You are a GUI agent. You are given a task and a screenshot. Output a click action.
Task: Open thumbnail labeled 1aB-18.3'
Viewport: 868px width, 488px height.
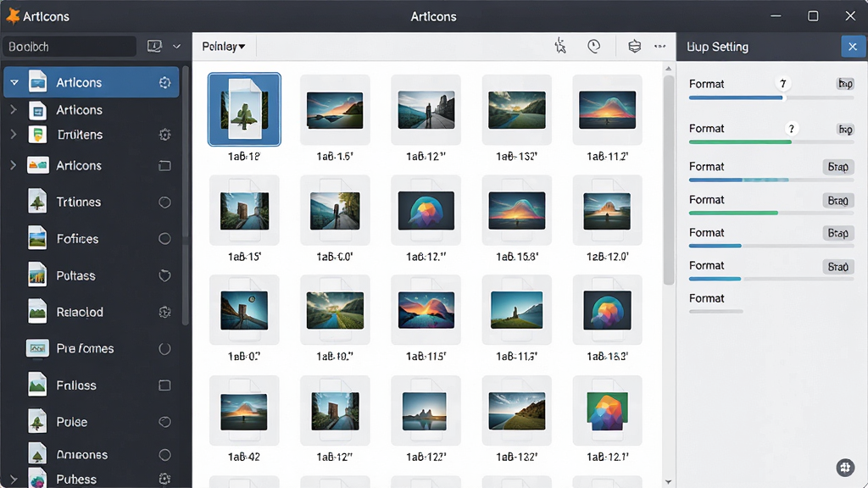pos(607,310)
